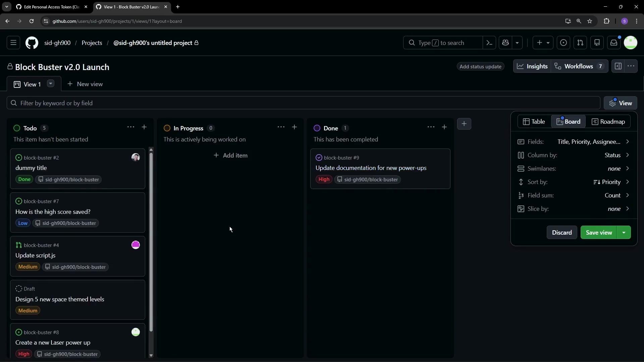Click Save view button
The width and height of the screenshot is (644, 362).
coord(599,233)
